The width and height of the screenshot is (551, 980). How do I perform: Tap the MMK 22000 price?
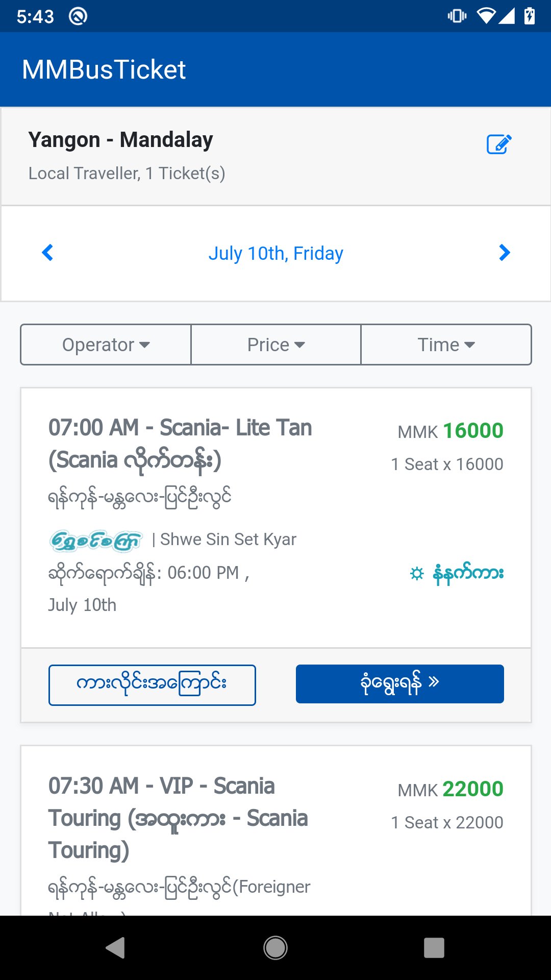pos(450,790)
